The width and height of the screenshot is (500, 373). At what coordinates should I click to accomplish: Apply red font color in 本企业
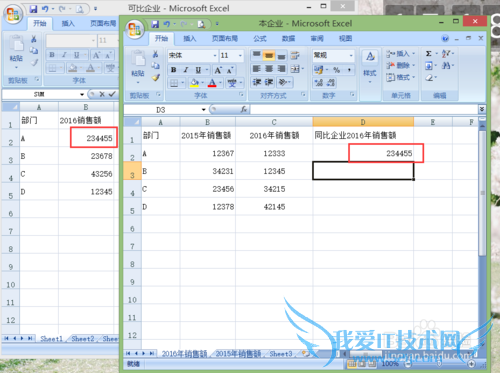pos(212,83)
